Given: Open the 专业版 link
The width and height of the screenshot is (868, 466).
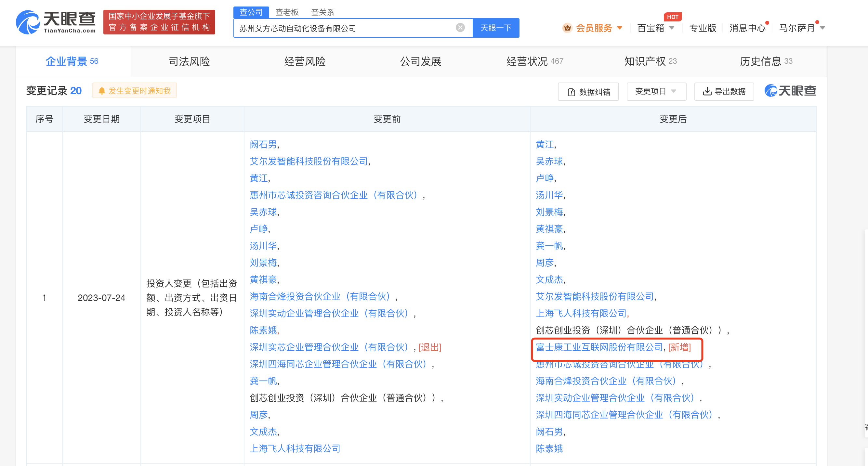Looking at the screenshot, I should click(x=703, y=28).
